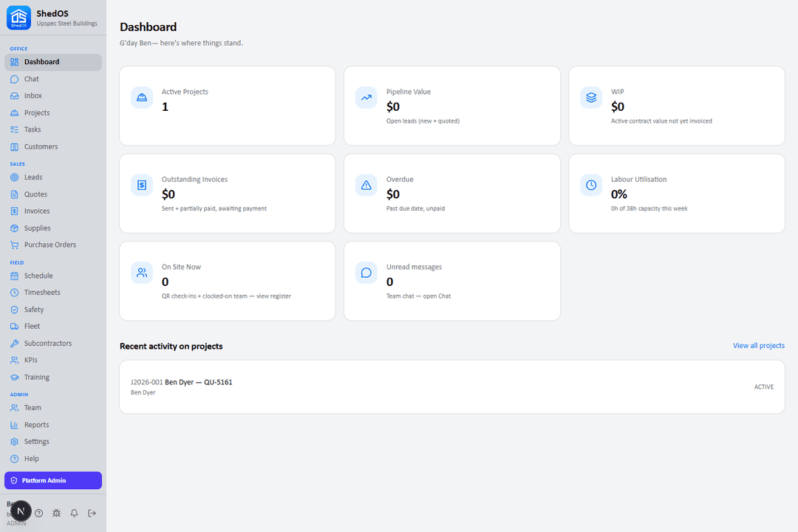Click the Subcontractors wrench icon

[x=14, y=343]
